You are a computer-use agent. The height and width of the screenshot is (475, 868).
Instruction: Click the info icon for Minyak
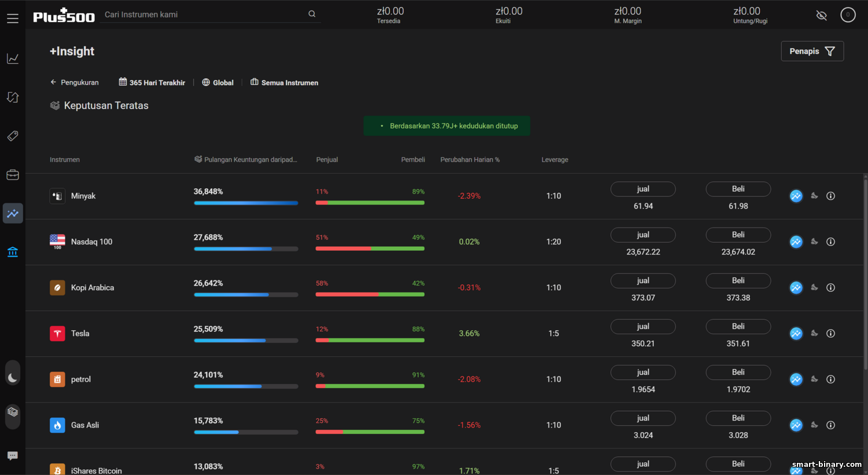830,196
